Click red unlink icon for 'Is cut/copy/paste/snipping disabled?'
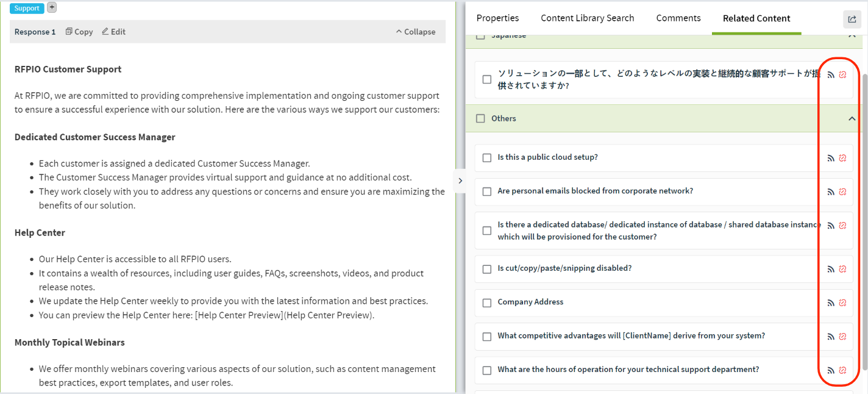This screenshot has height=394, width=868. click(843, 269)
